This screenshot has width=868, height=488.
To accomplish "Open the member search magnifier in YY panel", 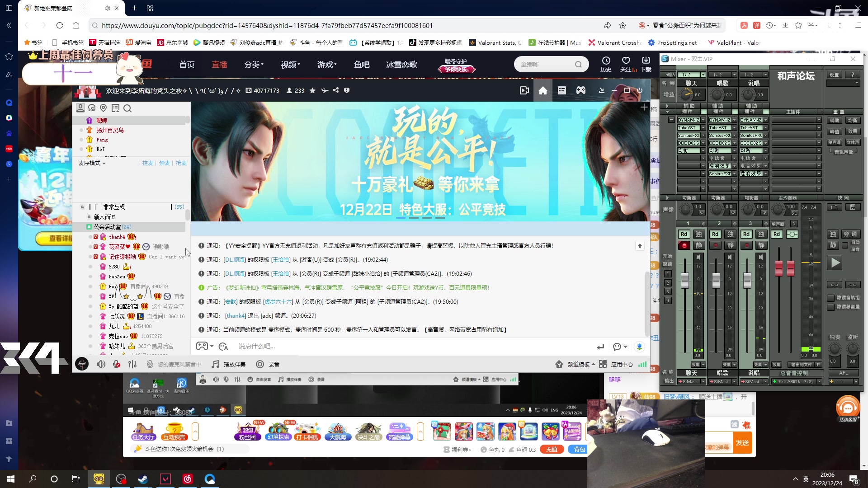I will coord(128,108).
